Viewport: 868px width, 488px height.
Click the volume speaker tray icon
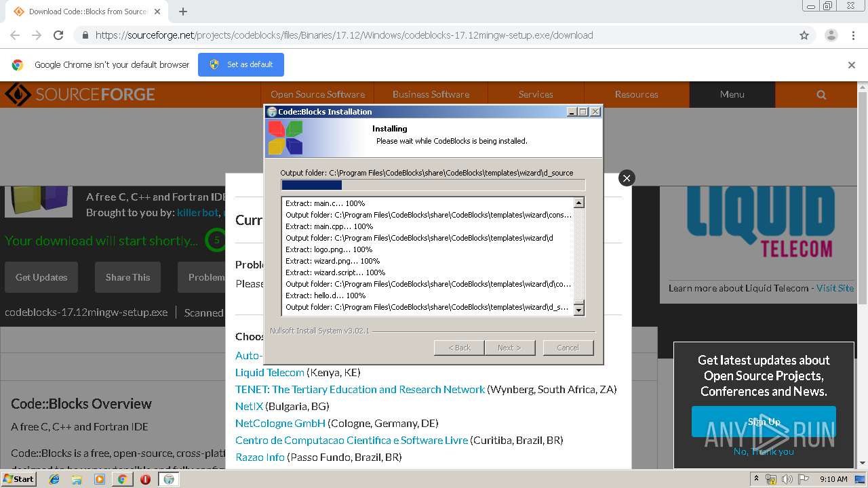787,479
